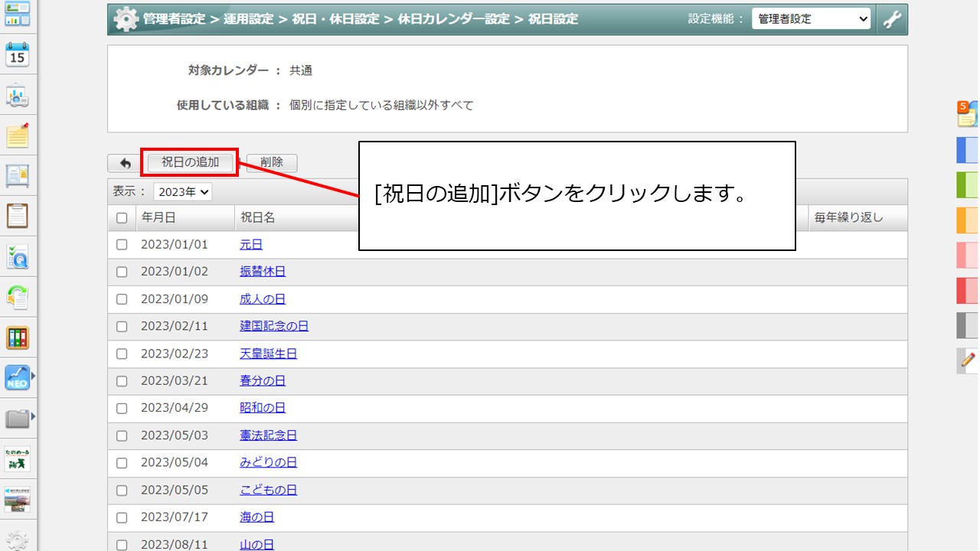
Task: Select the blue sticky note swatch
Action: click(x=967, y=150)
